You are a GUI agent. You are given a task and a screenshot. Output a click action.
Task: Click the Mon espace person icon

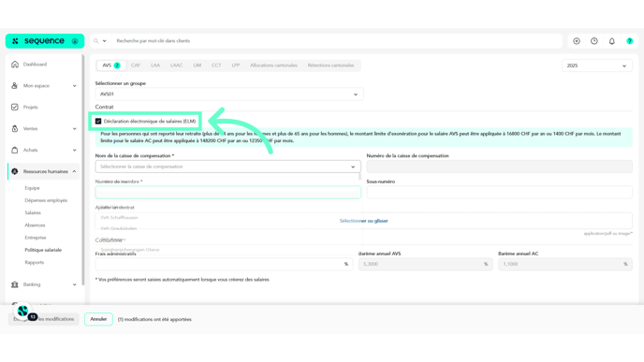15,86
